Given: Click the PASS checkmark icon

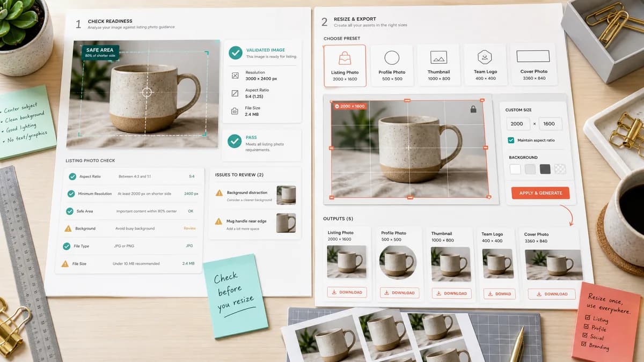Looking at the screenshot, I should coord(235,141).
